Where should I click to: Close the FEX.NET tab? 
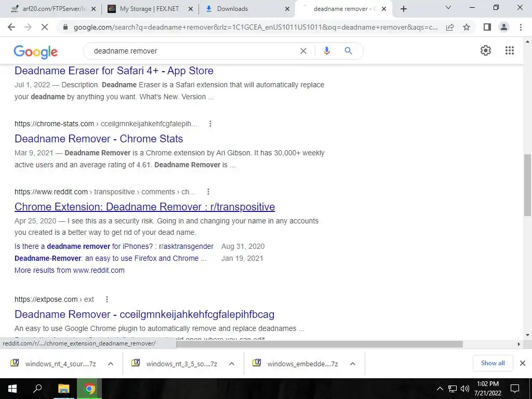[190, 9]
